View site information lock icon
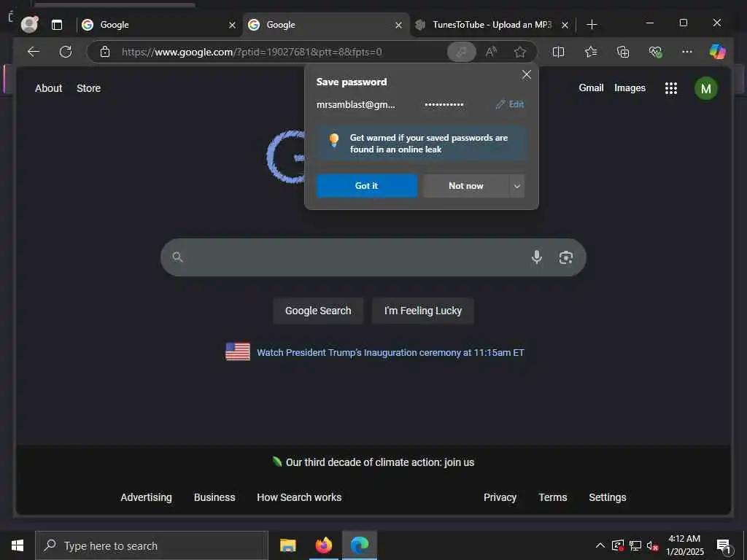The height and width of the screenshot is (560, 747). click(105, 52)
